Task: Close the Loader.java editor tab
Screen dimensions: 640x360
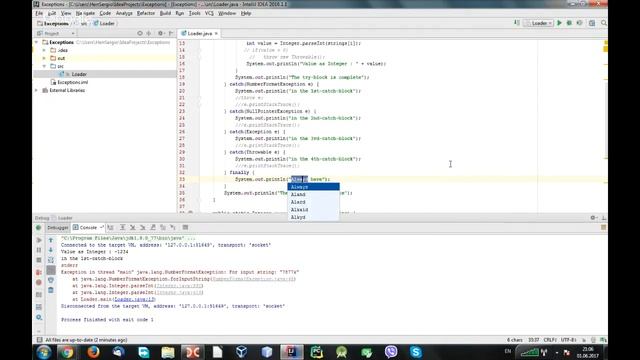Action: (x=216, y=33)
